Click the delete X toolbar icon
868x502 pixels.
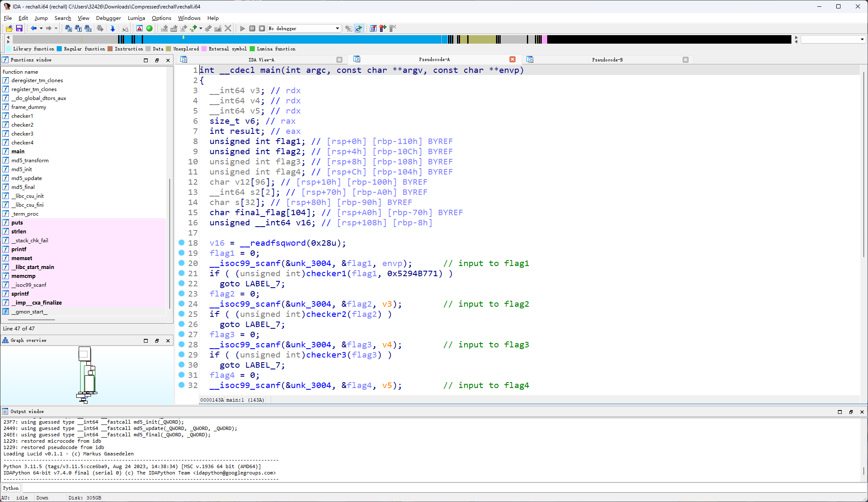[228, 28]
